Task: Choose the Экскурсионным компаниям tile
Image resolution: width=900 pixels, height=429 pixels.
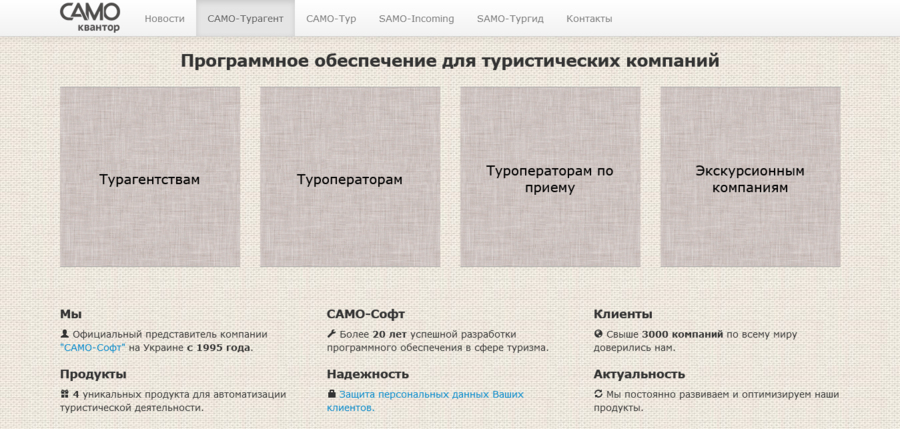Action: (750, 177)
